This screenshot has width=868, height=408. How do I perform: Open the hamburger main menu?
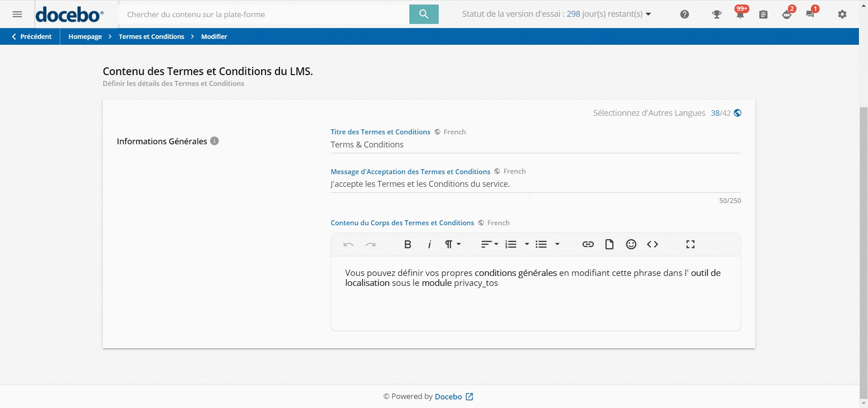click(x=17, y=14)
